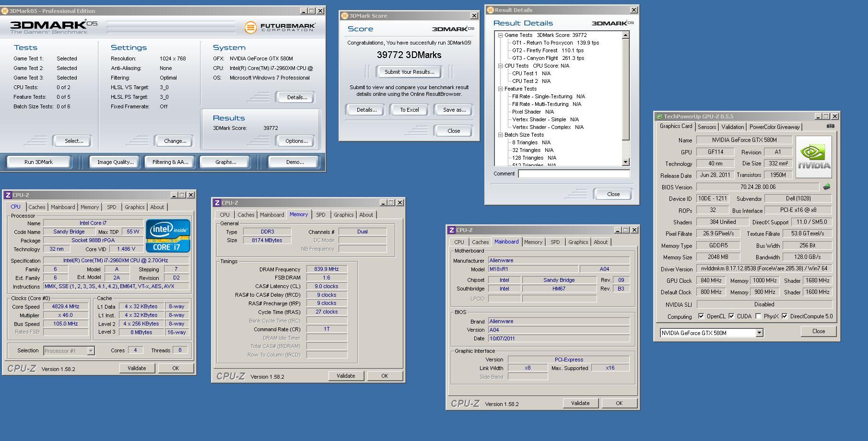Open Image Quality... in 3DMark05
This screenshot has height=441, width=868.
click(116, 162)
